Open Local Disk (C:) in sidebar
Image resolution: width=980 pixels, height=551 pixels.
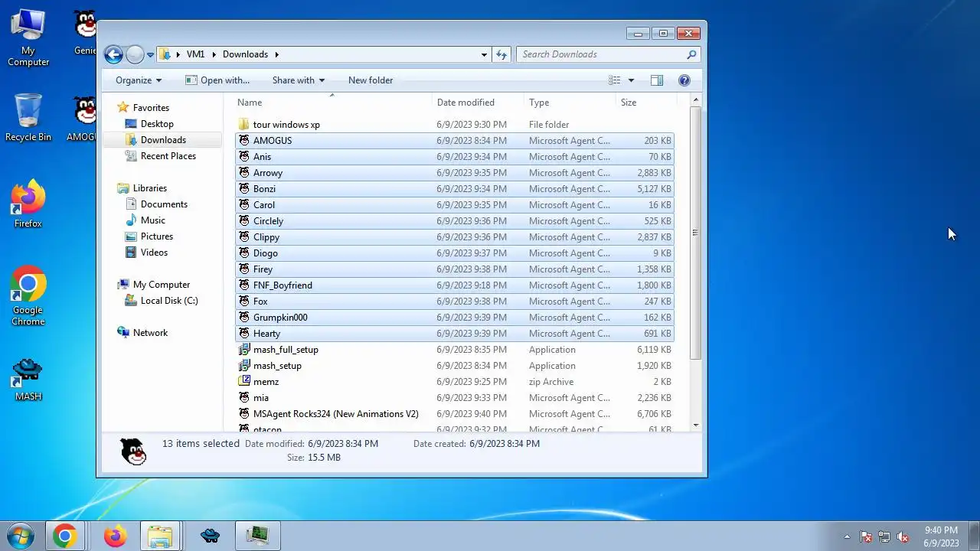(x=169, y=301)
